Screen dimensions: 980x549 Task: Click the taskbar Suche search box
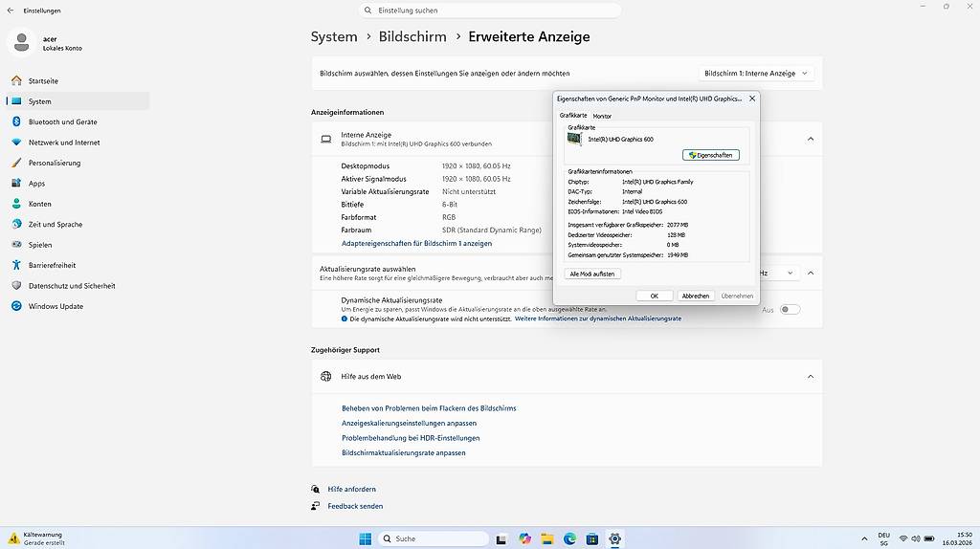click(x=434, y=538)
